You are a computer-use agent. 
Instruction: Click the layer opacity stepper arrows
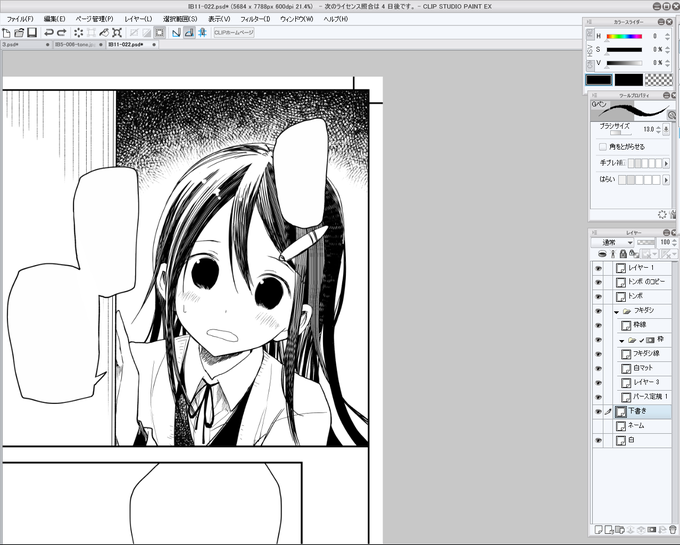(x=674, y=242)
